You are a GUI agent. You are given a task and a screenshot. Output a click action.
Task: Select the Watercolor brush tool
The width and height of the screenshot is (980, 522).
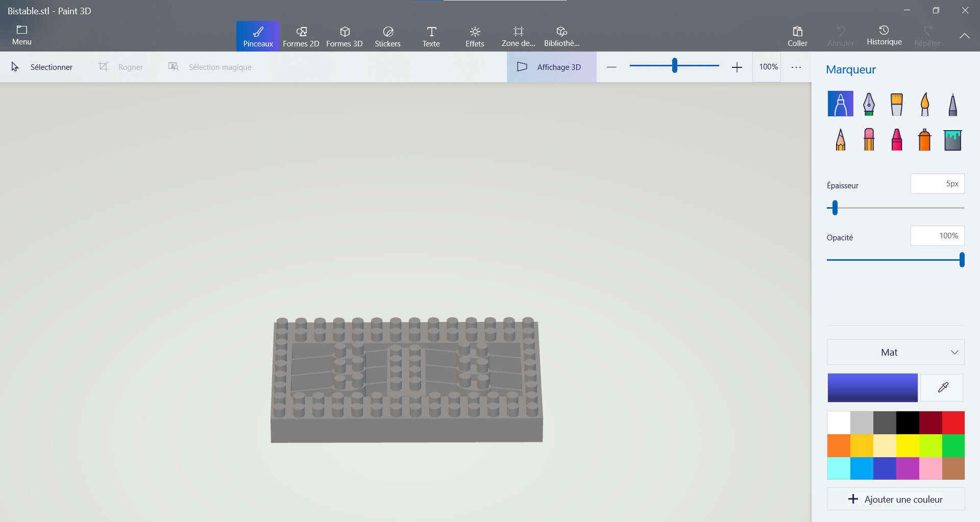[924, 104]
